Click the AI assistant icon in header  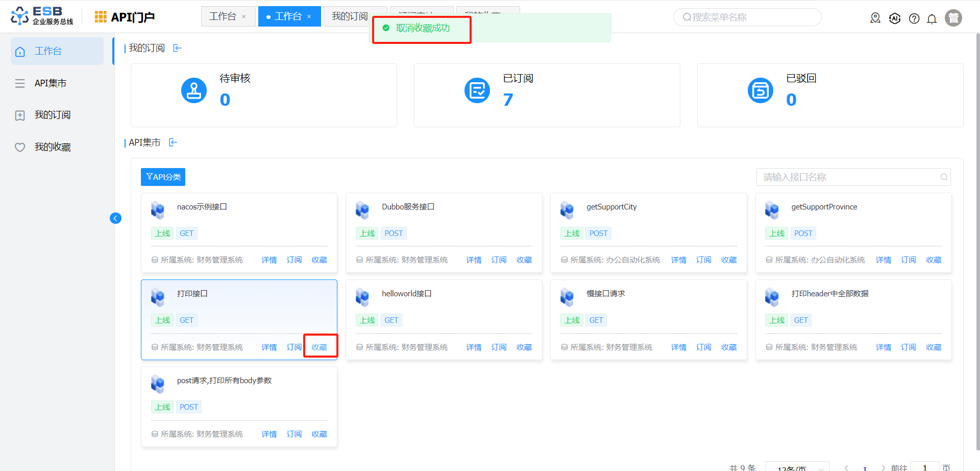tap(895, 18)
